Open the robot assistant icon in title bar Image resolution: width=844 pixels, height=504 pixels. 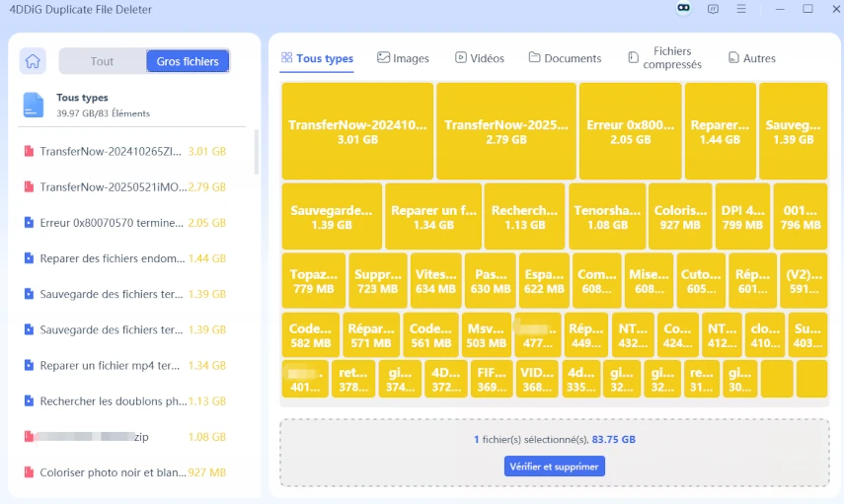[684, 9]
